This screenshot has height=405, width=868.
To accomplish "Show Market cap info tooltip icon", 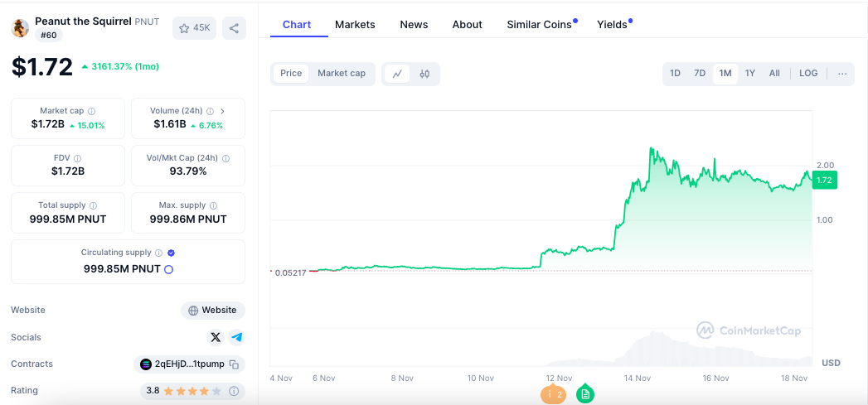I will 92,111.
